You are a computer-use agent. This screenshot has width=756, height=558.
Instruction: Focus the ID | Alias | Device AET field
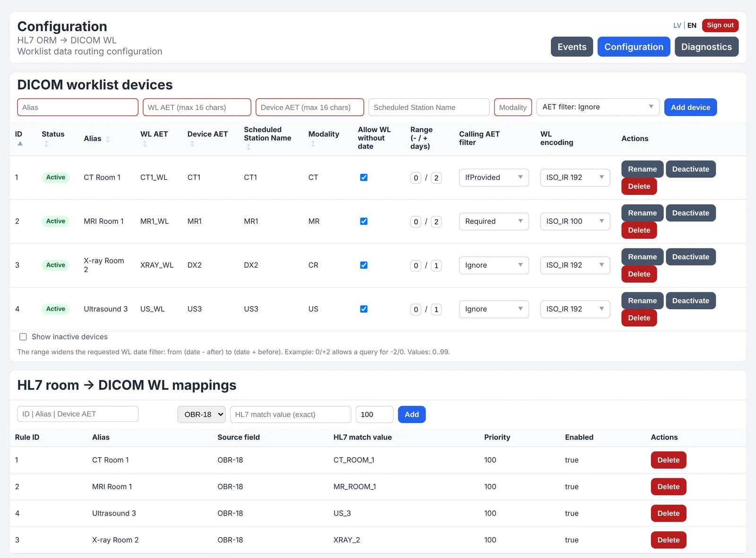pyautogui.click(x=77, y=414)
